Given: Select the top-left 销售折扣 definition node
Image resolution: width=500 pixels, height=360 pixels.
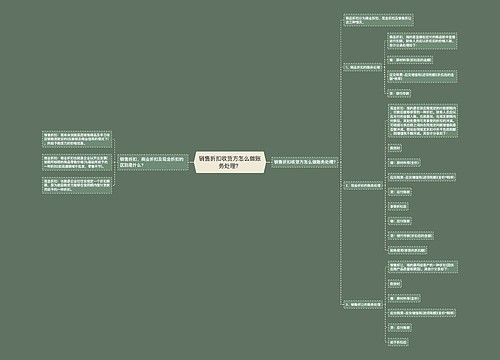Looking at the screenshot, I should (x=77, y=139).
